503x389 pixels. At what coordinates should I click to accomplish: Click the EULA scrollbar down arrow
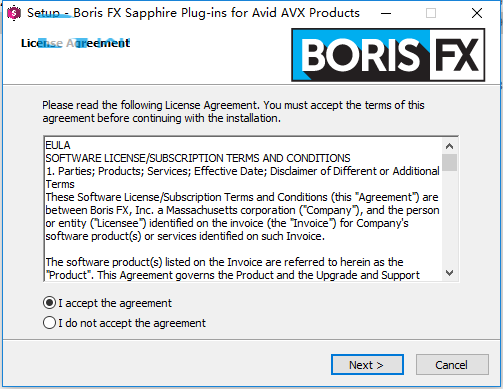449,273
